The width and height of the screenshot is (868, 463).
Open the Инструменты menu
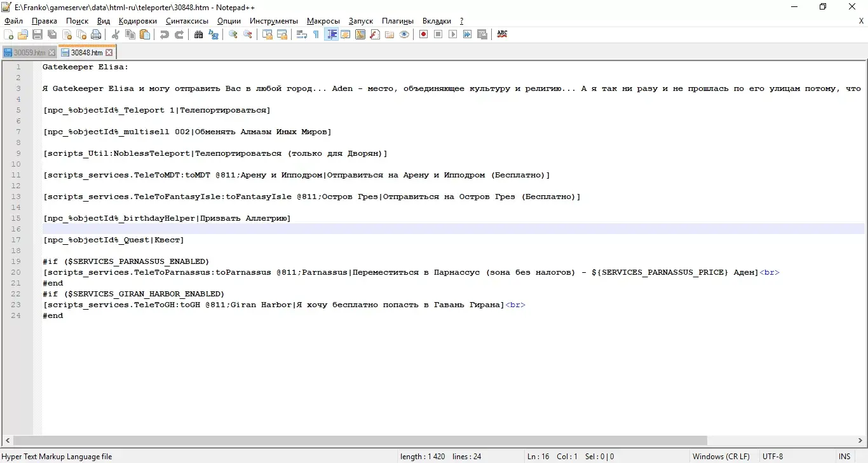coord(274,21)
